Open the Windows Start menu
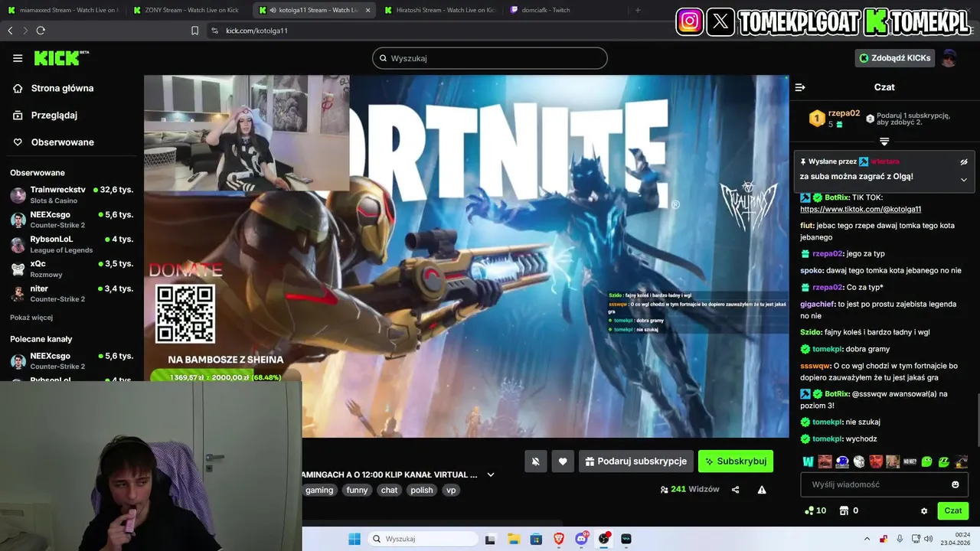The height and width of the screenshot is (551, 980). pyautogui.click(x=354, y=539)
